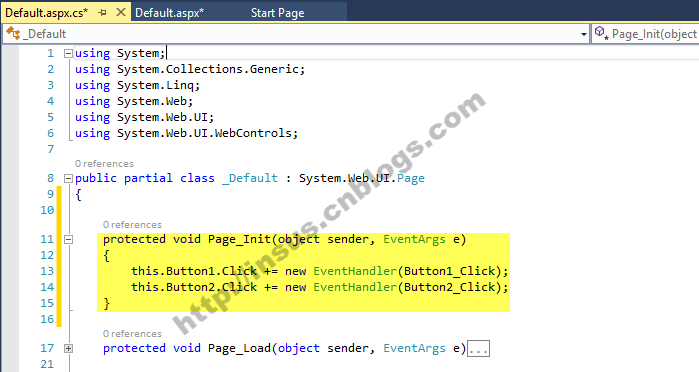Show references above Page_Init method
This screenshot has width=699, height=372.
(x=132, y=225)
